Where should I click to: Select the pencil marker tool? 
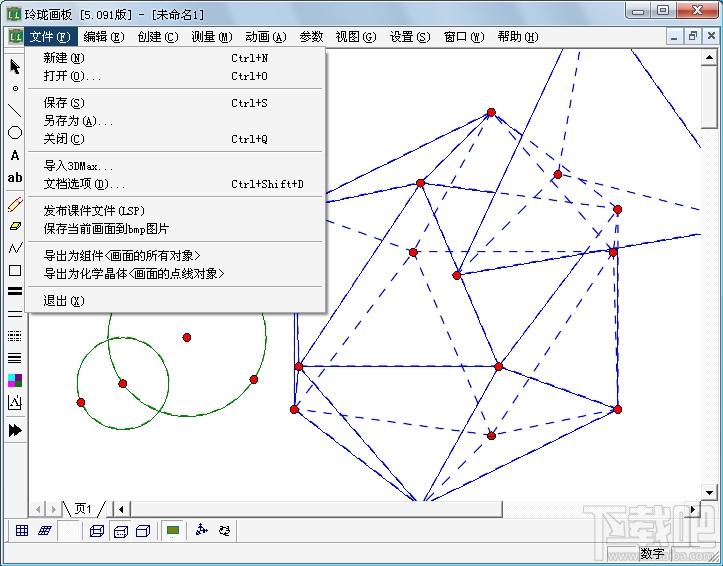pos(15,204)
